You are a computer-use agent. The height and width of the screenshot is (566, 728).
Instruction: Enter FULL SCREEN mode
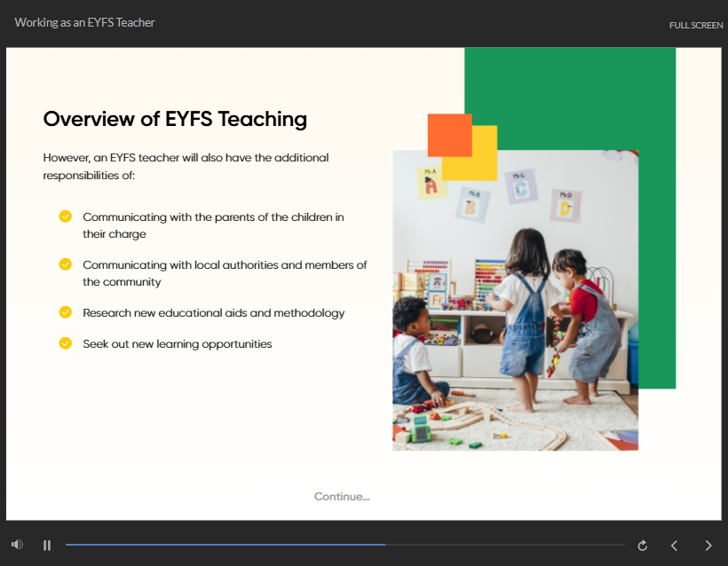(695, 25)
